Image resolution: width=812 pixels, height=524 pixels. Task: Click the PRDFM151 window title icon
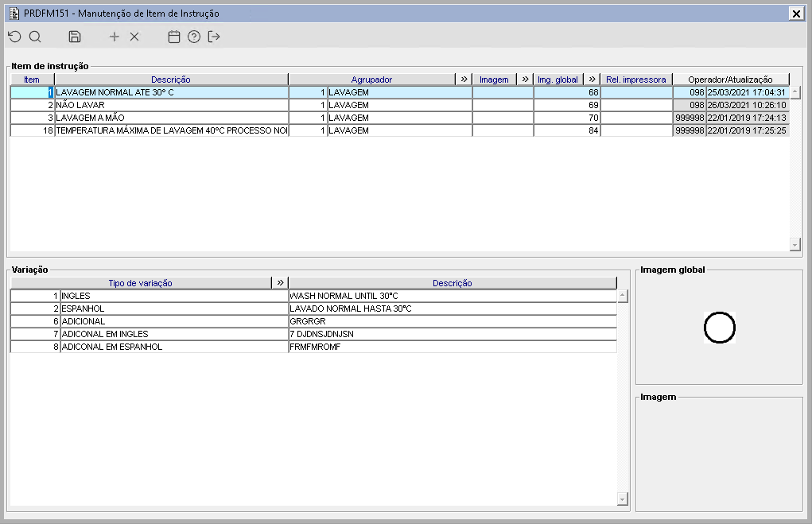click(x=14, y=14)
